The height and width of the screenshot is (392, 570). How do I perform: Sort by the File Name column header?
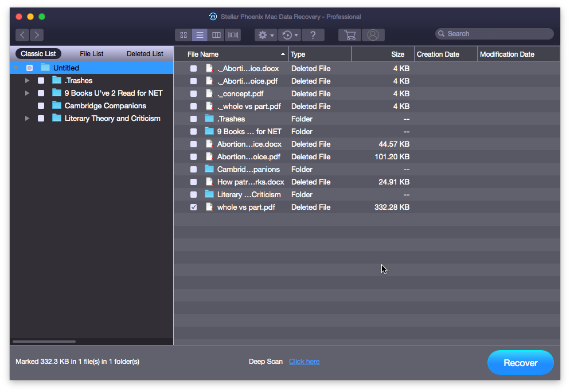click(x=231, y=54)
